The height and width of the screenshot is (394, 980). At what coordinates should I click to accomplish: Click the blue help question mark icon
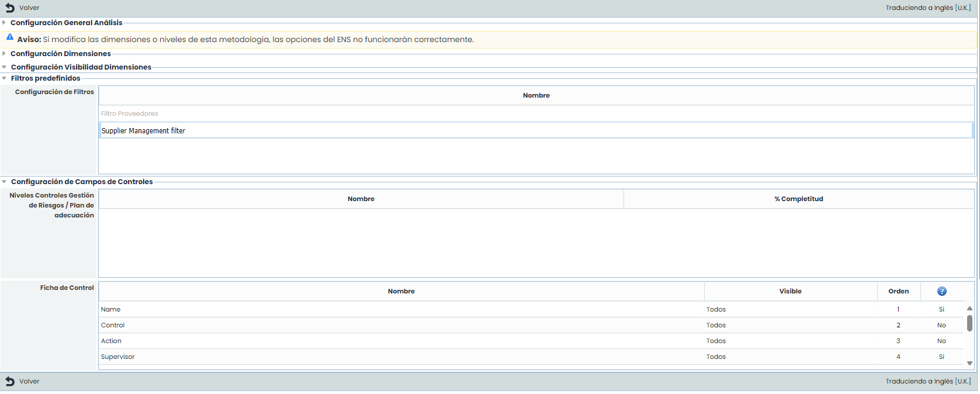tap(941, 291)
